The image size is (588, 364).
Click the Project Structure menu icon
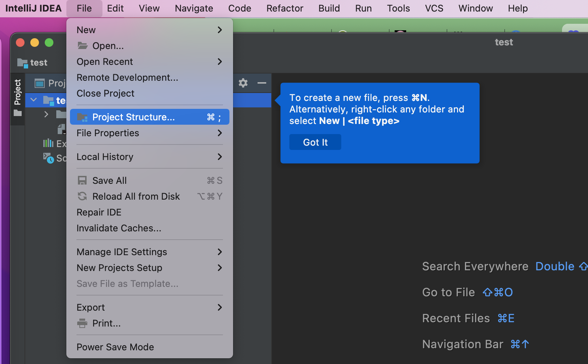click(x=83, y=117)
